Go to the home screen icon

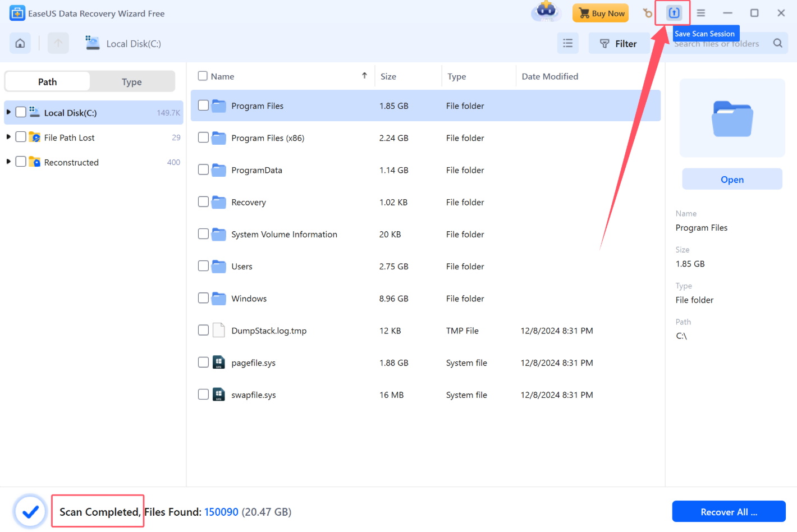point(20,43)
